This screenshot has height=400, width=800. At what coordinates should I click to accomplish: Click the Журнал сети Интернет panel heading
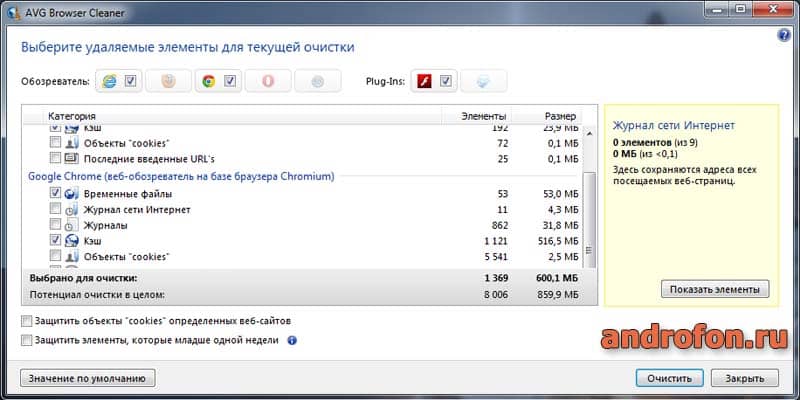673,126
